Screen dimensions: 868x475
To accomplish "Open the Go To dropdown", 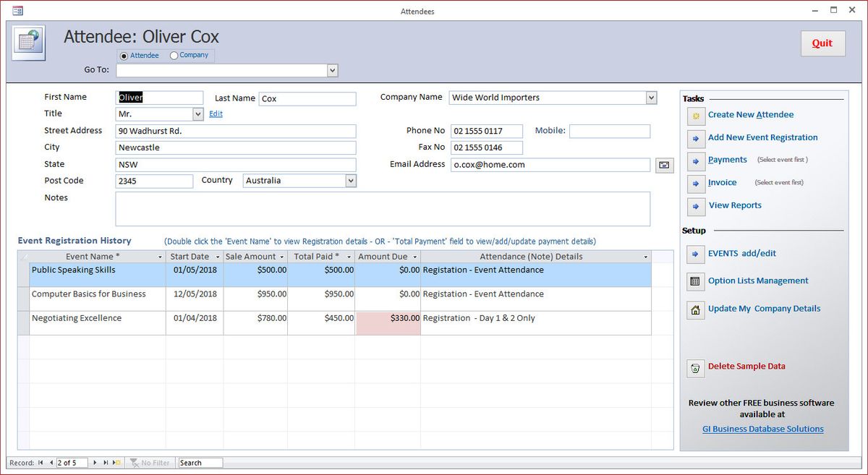I will 332,70.
